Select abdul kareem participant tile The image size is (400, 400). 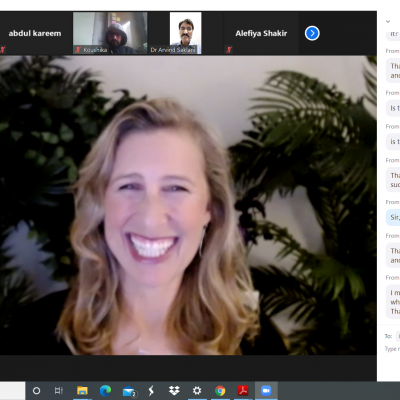pos(35,33)
